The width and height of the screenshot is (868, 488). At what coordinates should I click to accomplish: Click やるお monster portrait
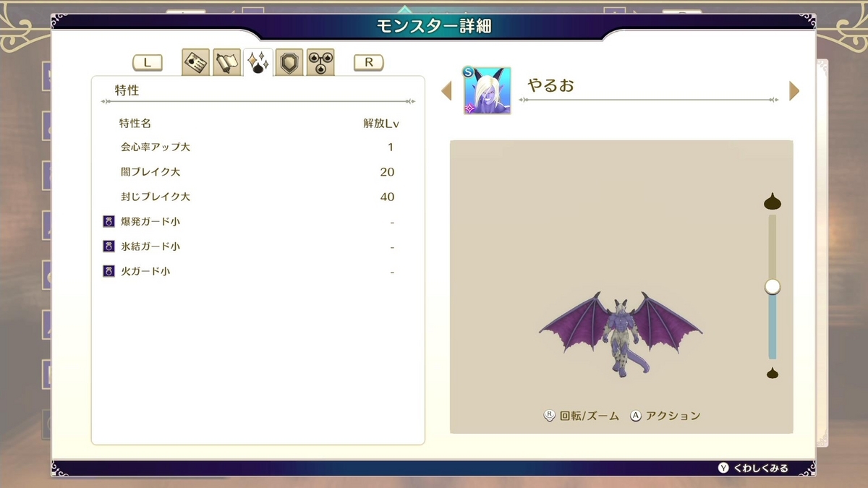pos(488,91)
